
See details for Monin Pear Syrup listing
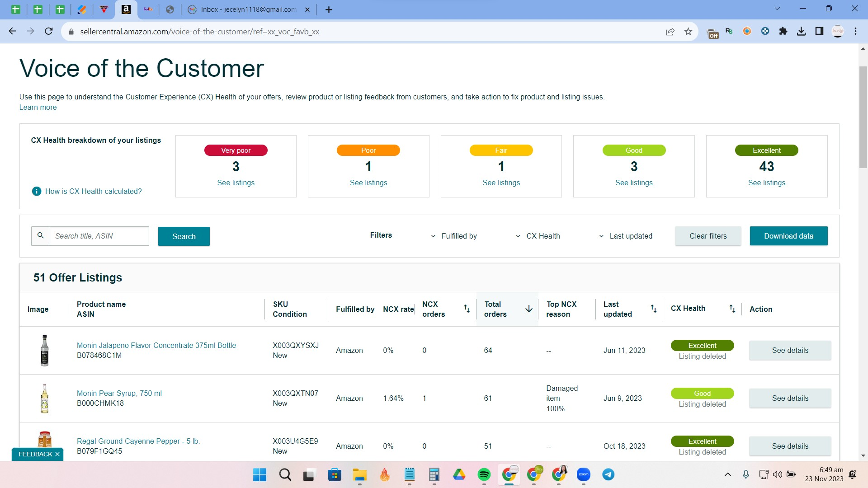[790, 398]
